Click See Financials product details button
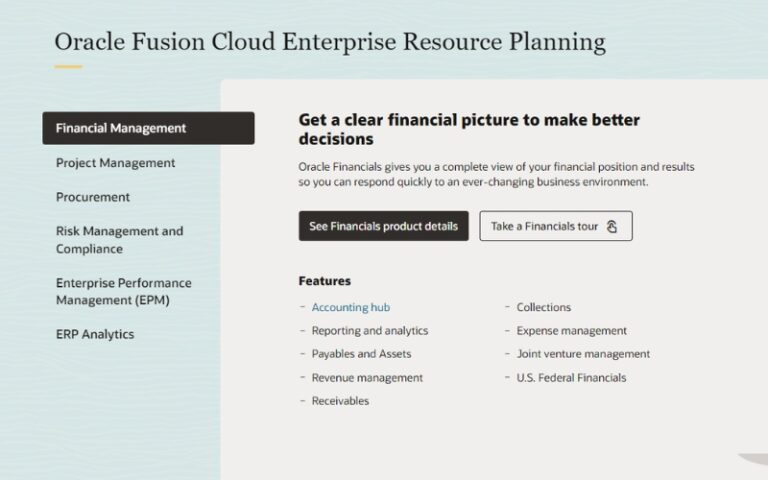Image resolution: width=768 pixels, height=480 pixels. [x=383, y=226]
